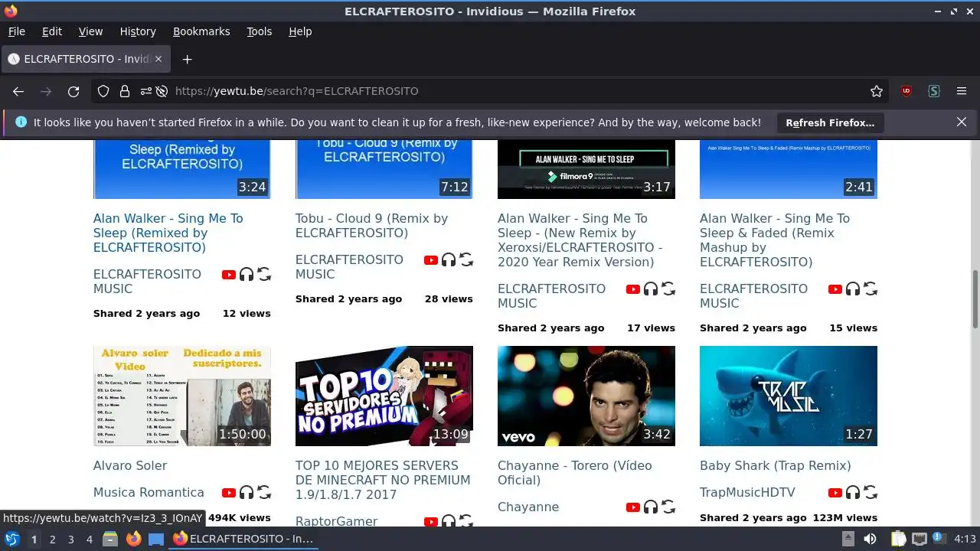Open the Help menu
This screenshot has height=551, width=980.
pyautogui.click(x=300, y=31)
